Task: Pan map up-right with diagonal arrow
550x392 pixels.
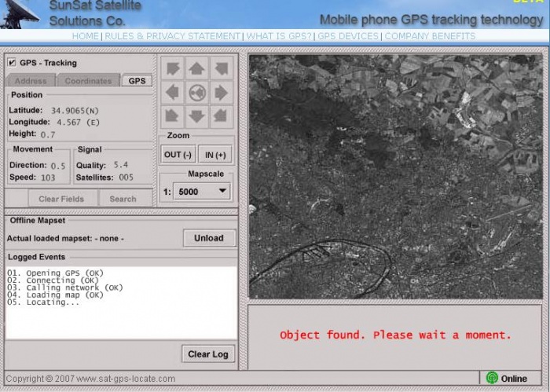Action: pos(222,68)
